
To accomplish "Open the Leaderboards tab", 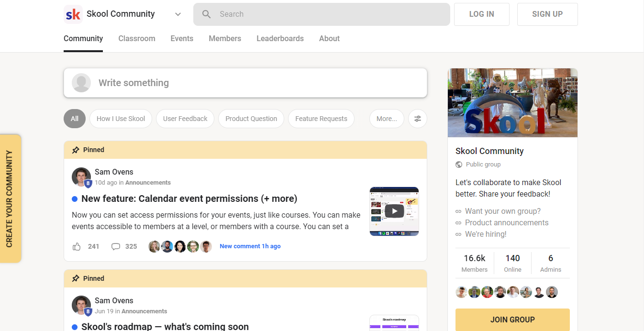I will coord(280,39).
